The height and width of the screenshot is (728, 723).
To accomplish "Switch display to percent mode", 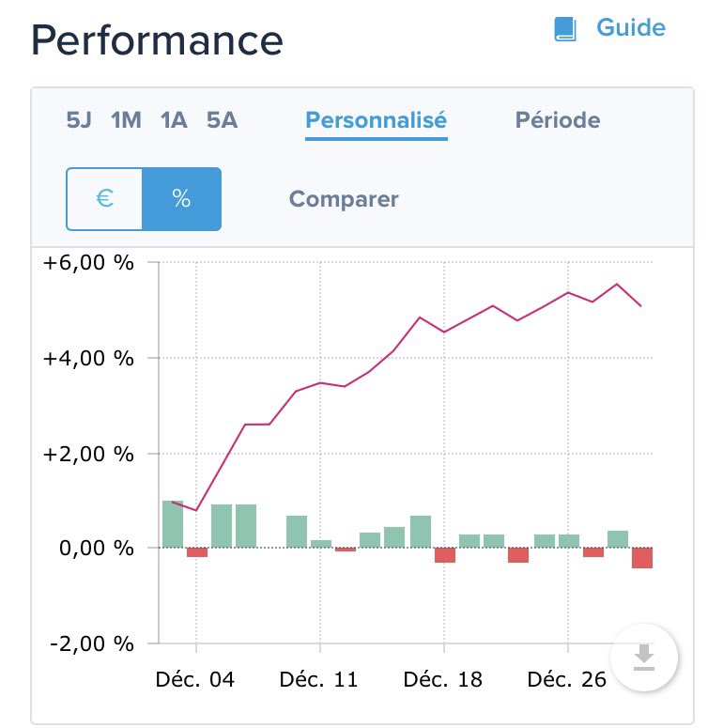I will (x=181, y=199).
